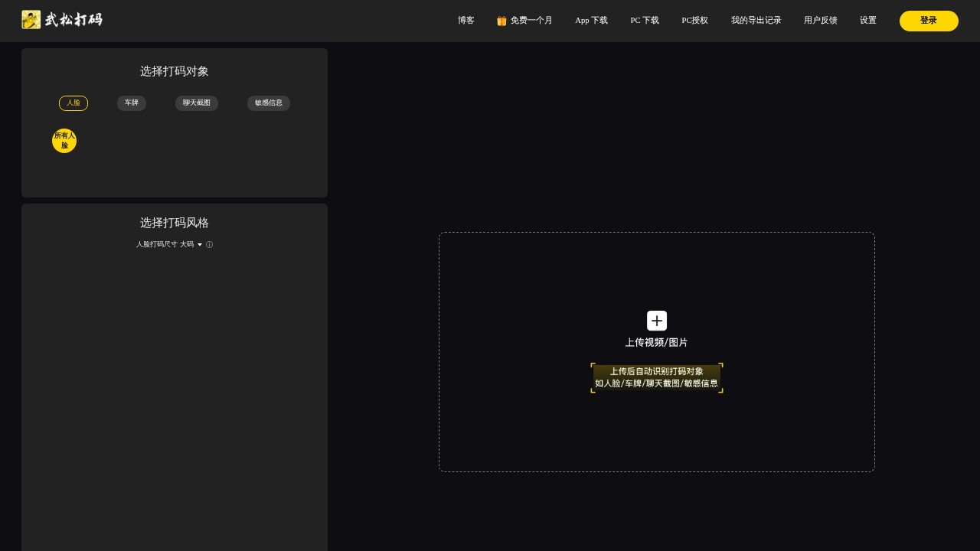
Task: Click the info icon next to 大码
Action: pos(209,245)
